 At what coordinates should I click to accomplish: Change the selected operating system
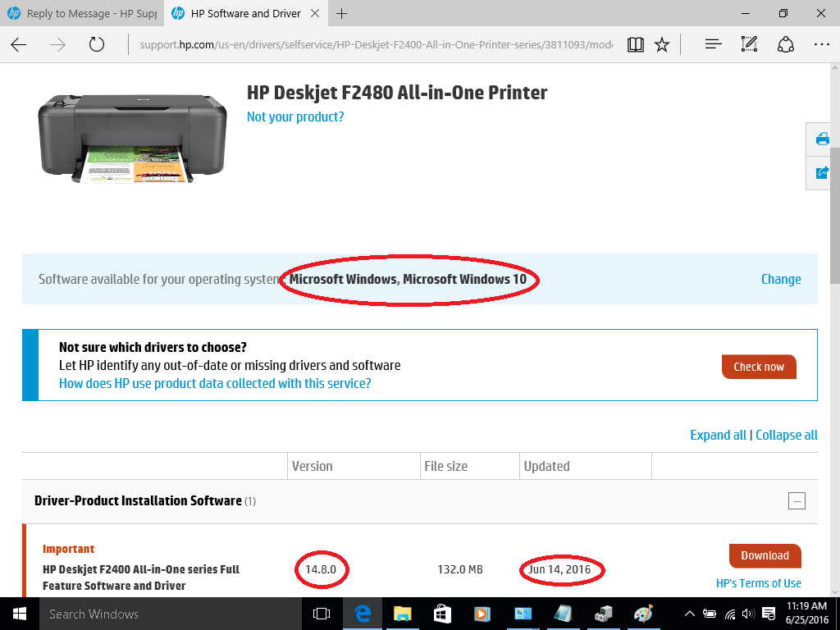(x=781, y=279)
